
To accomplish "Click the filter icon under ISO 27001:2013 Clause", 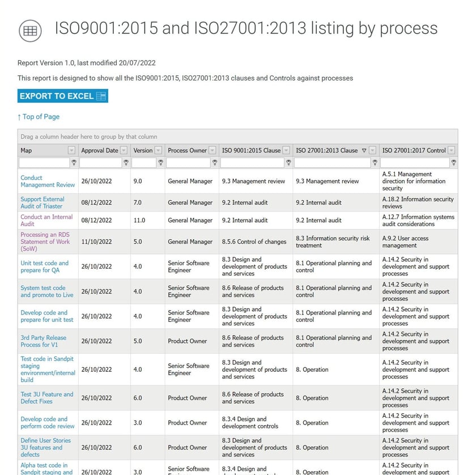I will tap(375, 163).
